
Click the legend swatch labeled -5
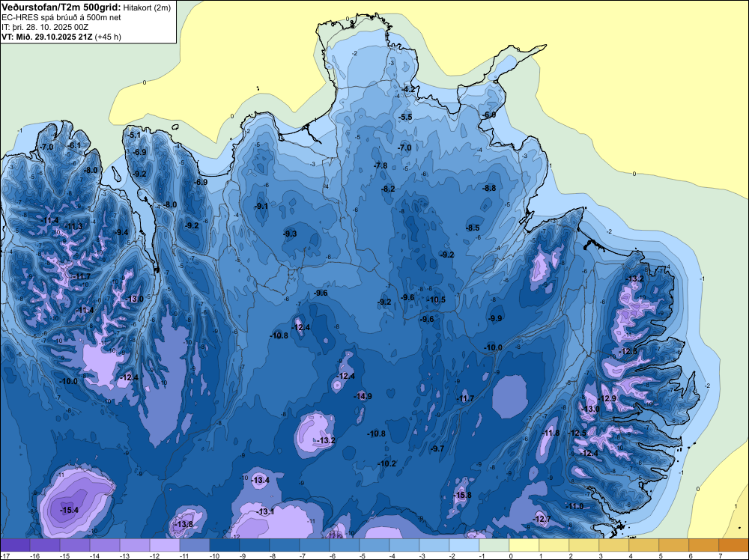[374, 545]
